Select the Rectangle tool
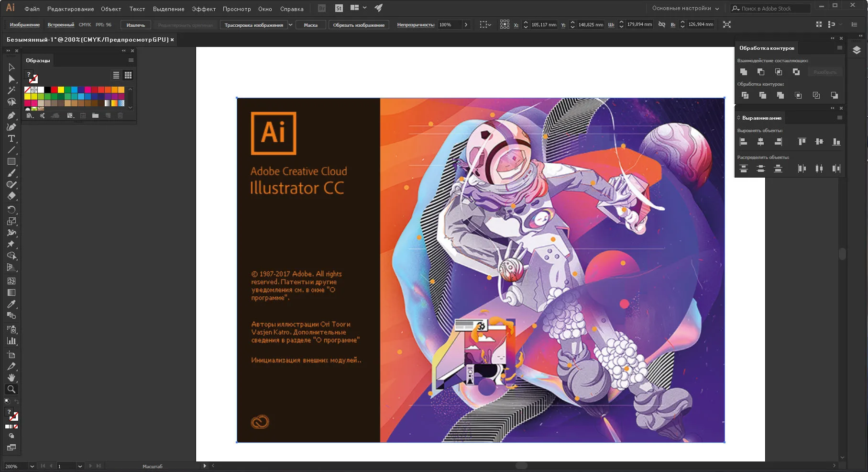 point(11,162)
